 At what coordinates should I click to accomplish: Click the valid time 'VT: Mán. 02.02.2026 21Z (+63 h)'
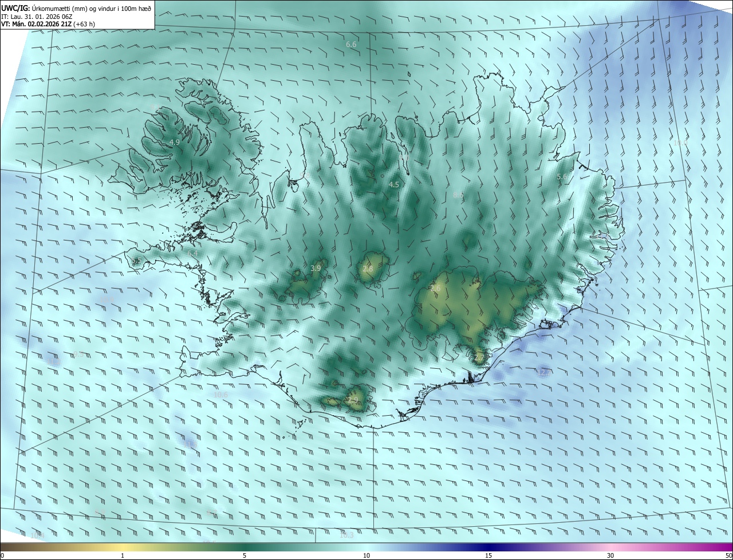[x=48, y=25]
